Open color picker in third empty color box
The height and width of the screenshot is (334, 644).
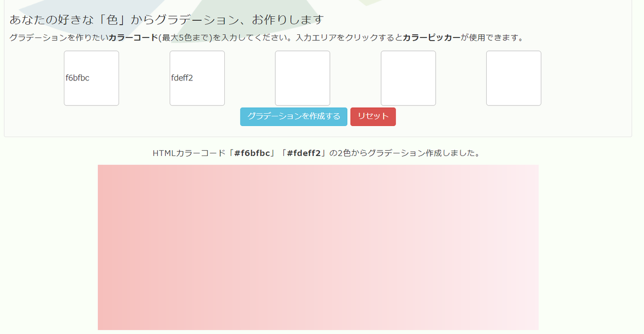click(x=303, y=78)
